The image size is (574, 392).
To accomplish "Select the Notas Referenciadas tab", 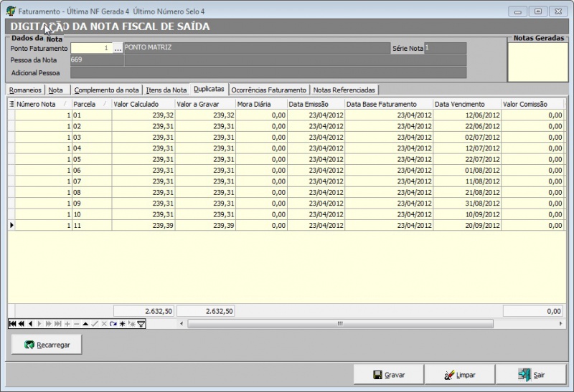I will (344, 90).
